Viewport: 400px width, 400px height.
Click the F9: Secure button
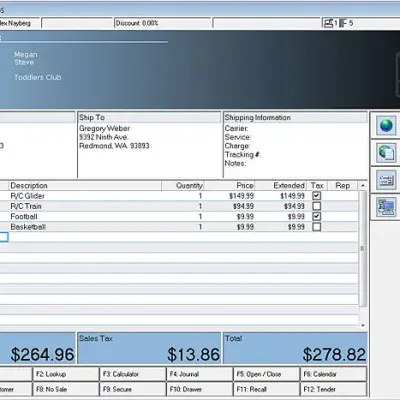[133, 389]
